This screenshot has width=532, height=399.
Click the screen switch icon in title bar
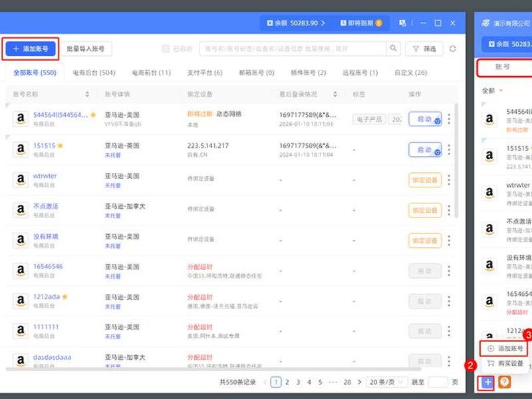[x=402, y=23]
